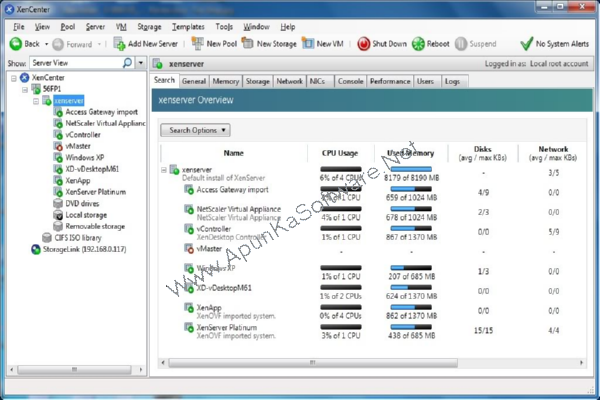Sort by the CPU Usage column header
The width and height of the screenshot is (600, 400).
pyautogui.click(x=340, y=153)
